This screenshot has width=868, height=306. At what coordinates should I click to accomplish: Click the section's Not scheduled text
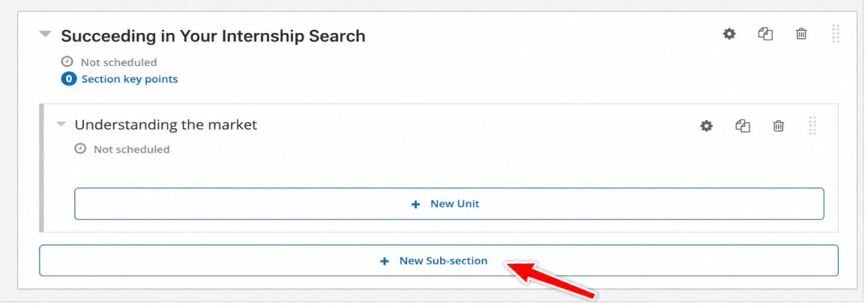click(118, 62)
